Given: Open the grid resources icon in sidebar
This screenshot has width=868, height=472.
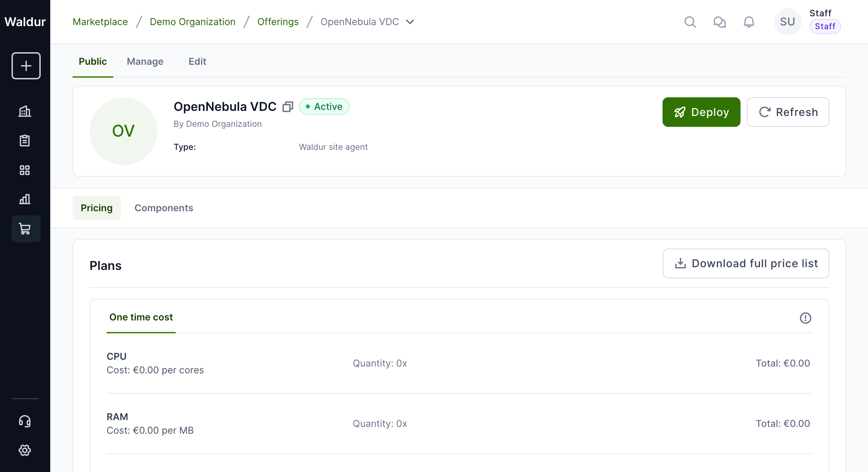Looking at the screenshot, I should coord(25,170).
